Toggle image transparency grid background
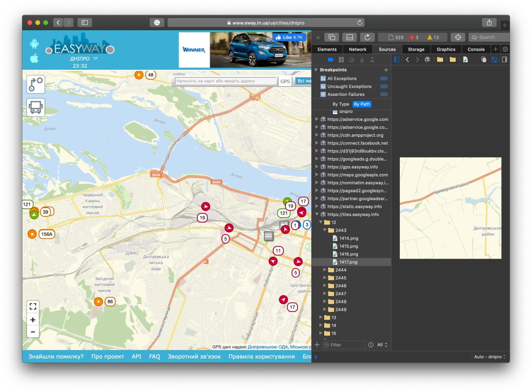This screenshot has width=532, height=392. point(494,60)
